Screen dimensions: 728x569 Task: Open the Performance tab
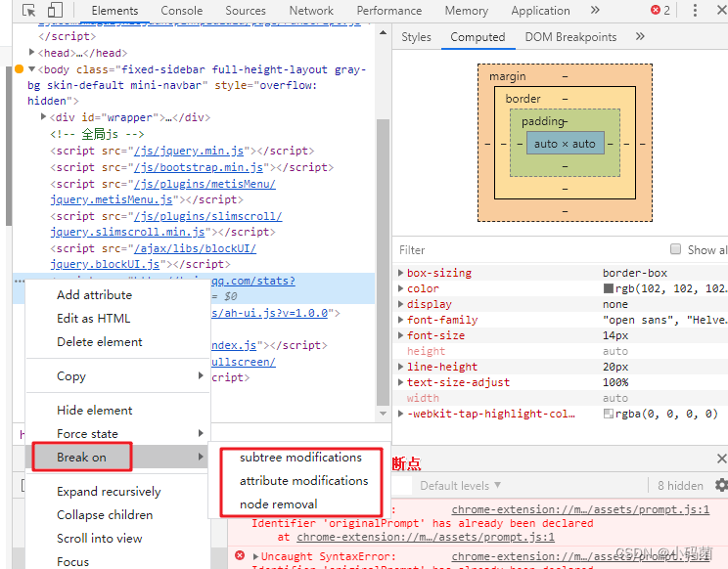pyautogui.click(x=389, y=10)
